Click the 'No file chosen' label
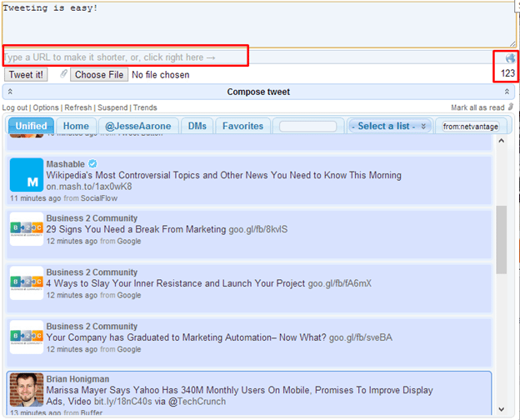Screen dimensions: 520x420 [161, 75]
